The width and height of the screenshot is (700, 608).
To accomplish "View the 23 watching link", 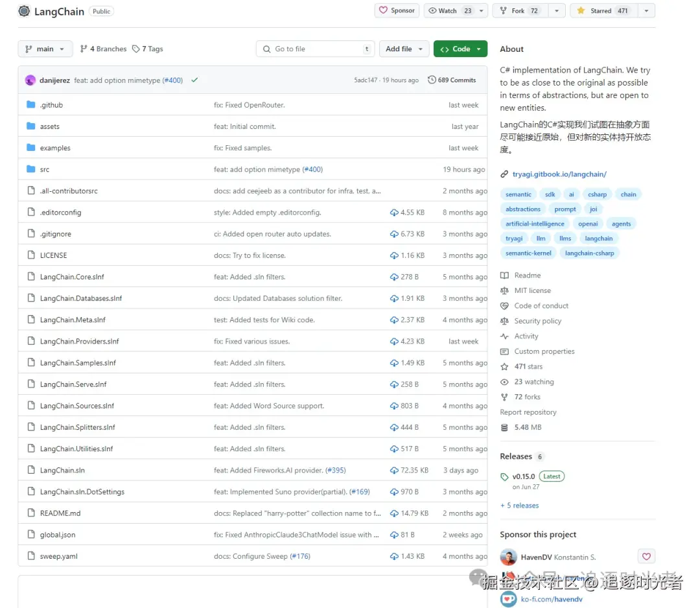I will [534, 382].
